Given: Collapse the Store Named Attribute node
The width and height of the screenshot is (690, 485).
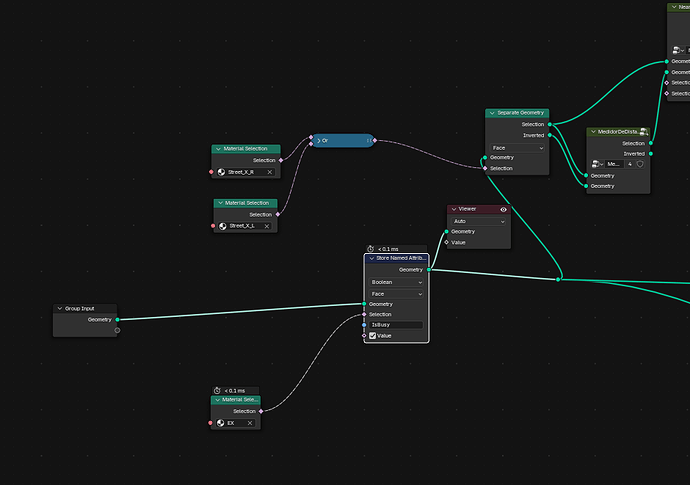Looking at the screenshot, I should click(372, 258).
